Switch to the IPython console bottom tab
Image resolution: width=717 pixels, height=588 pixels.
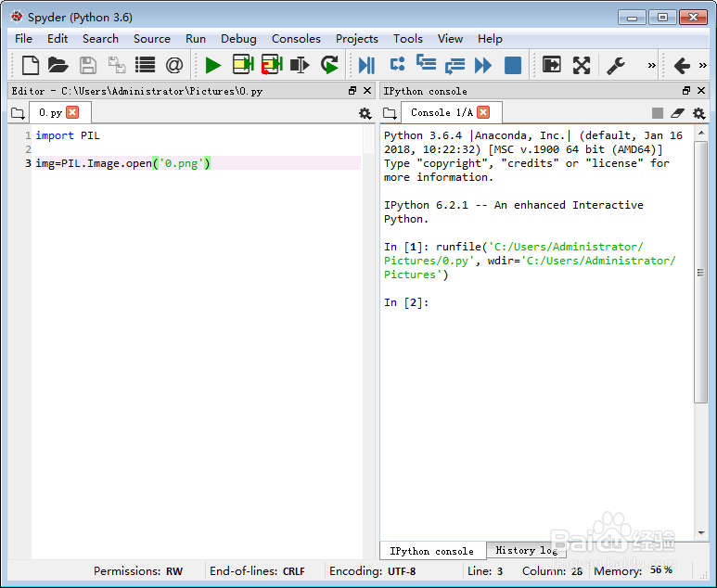point(431,551)
